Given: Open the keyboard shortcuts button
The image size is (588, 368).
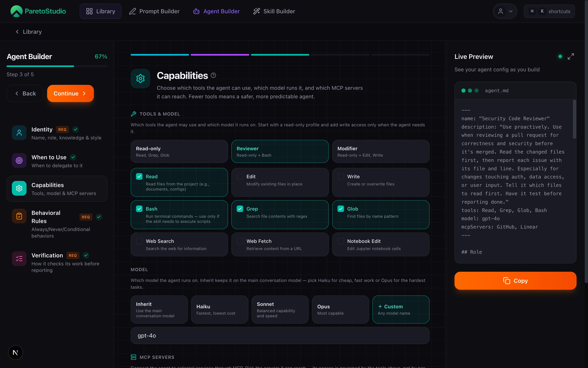Looking at the screenshot, I should click(549, 11).
